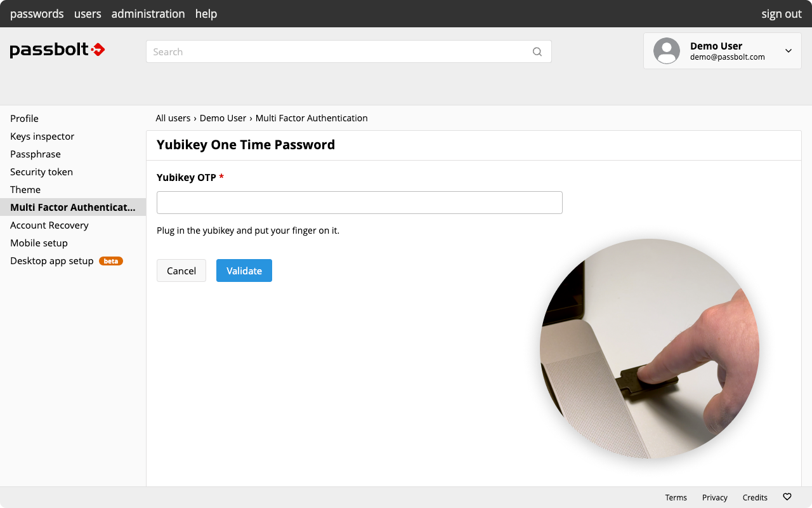
Task: Click the 'Yubikey OTP' field label
Action: pos(190,177)
